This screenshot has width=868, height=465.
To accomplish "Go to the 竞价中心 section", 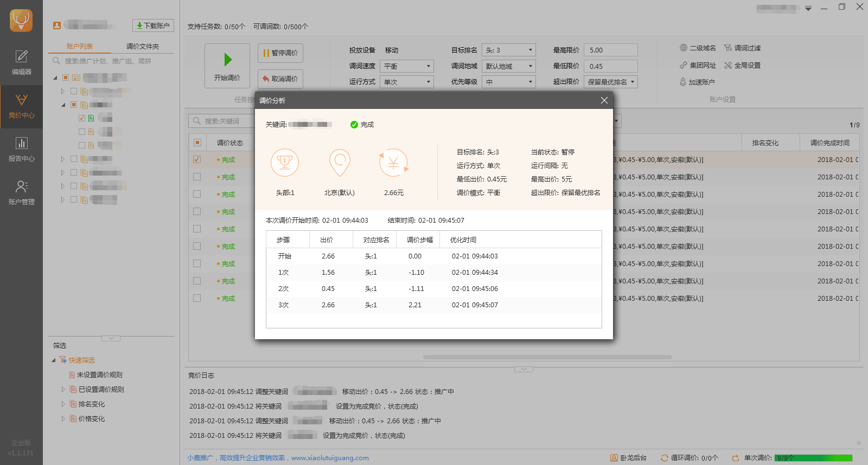I will [x=21, y=106].
